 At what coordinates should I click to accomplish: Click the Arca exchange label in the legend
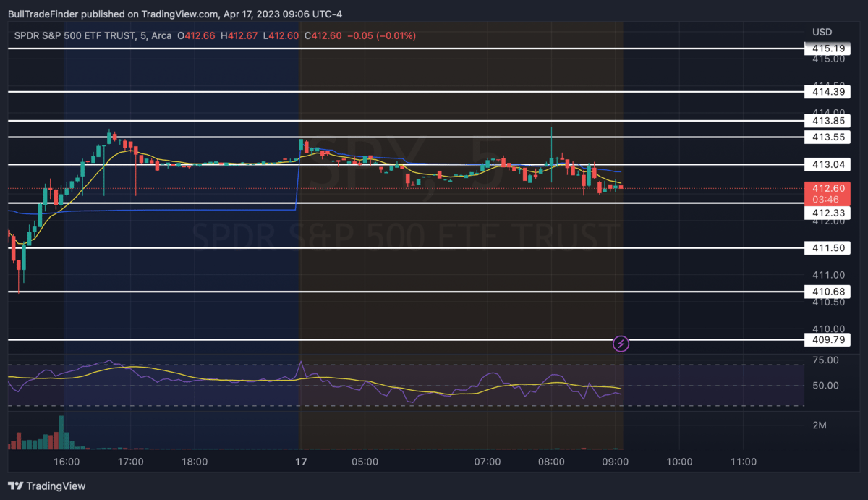coord(162,35)
